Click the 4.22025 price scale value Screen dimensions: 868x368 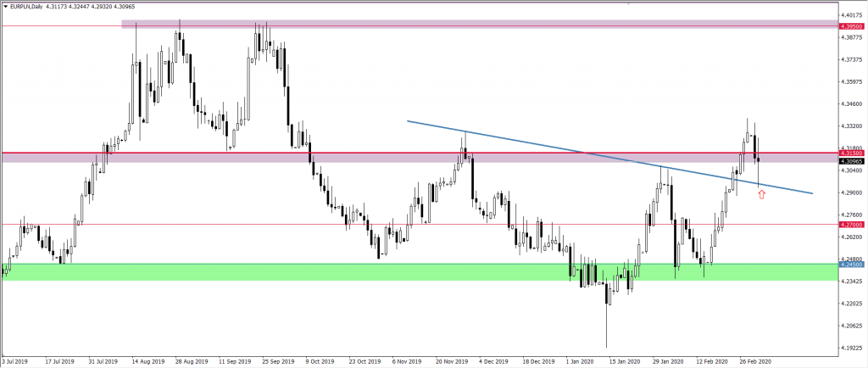click(x=853, y=304)
